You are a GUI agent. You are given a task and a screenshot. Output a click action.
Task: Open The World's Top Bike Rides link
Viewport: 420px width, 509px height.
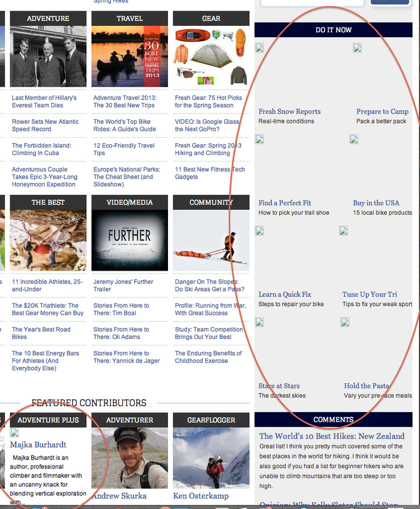pos(124,125)
